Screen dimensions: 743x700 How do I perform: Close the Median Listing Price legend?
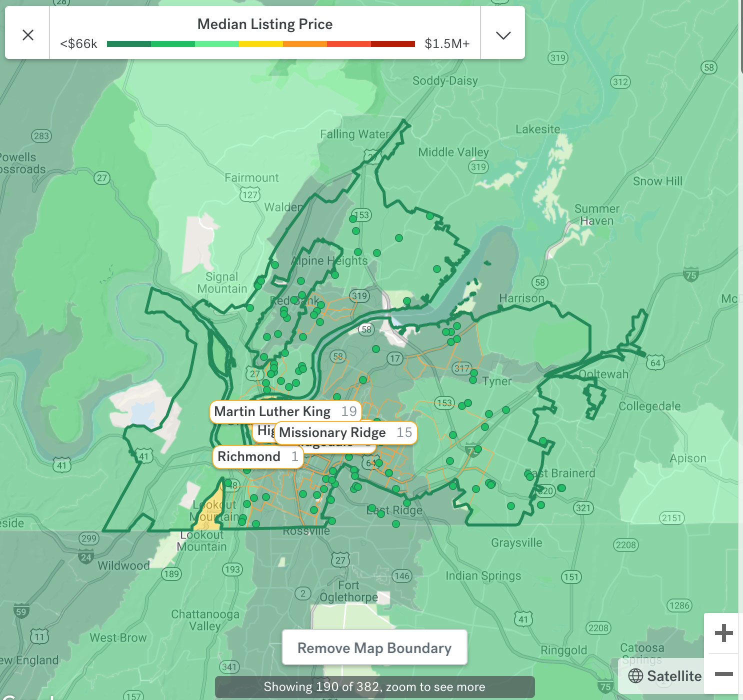[28, 34]
